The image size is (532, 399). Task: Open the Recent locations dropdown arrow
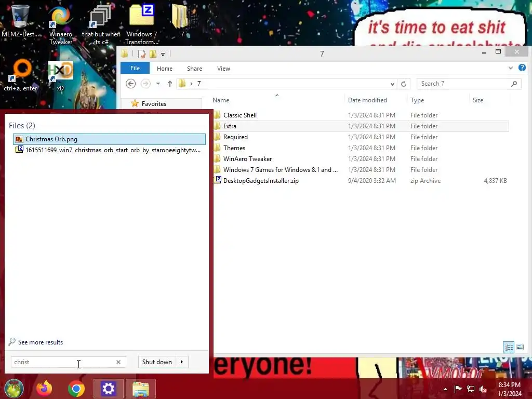(x=158, y=84)
